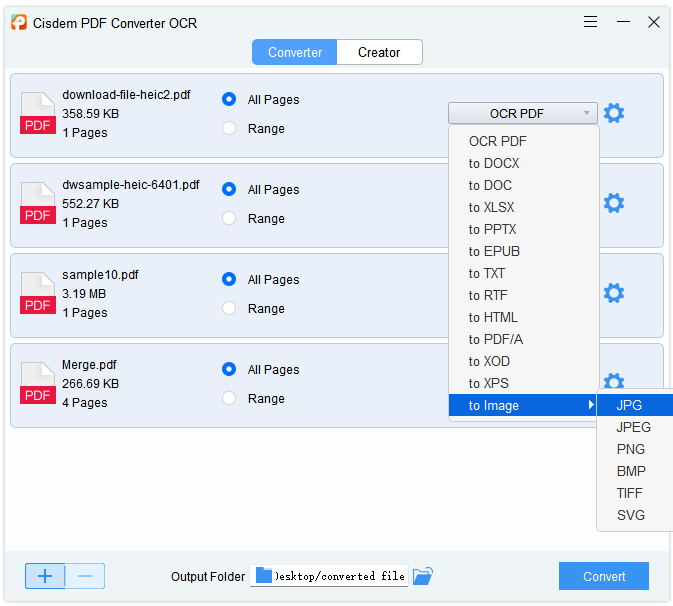This screenshot has width=673, height=606.
Task: Close the Cisdem PDF Converter window
Action: click(654, 22)
